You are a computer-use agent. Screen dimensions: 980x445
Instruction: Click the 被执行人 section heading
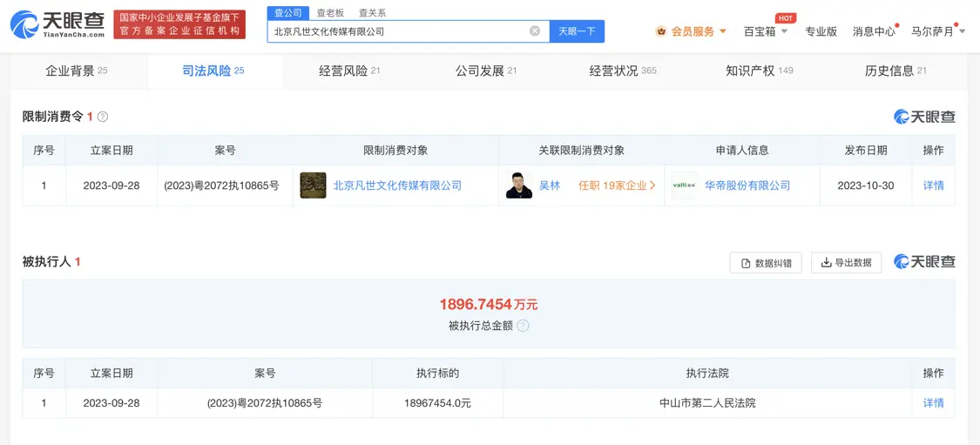pos(47,262)
